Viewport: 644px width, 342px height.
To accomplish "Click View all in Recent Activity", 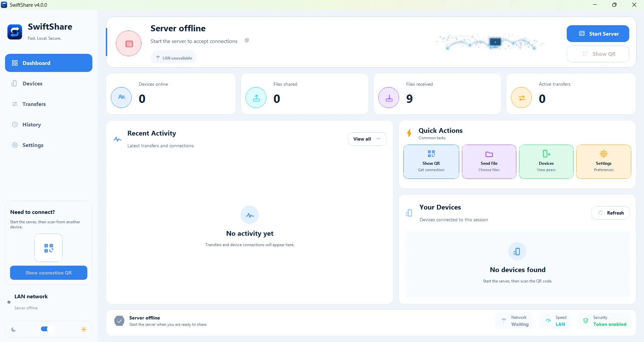I will [x=367, y=139].
